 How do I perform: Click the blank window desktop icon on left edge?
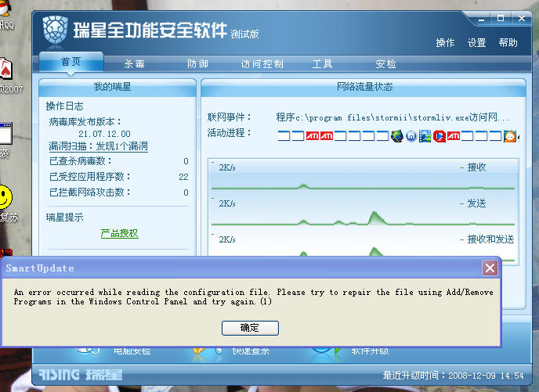pos(5,133)
